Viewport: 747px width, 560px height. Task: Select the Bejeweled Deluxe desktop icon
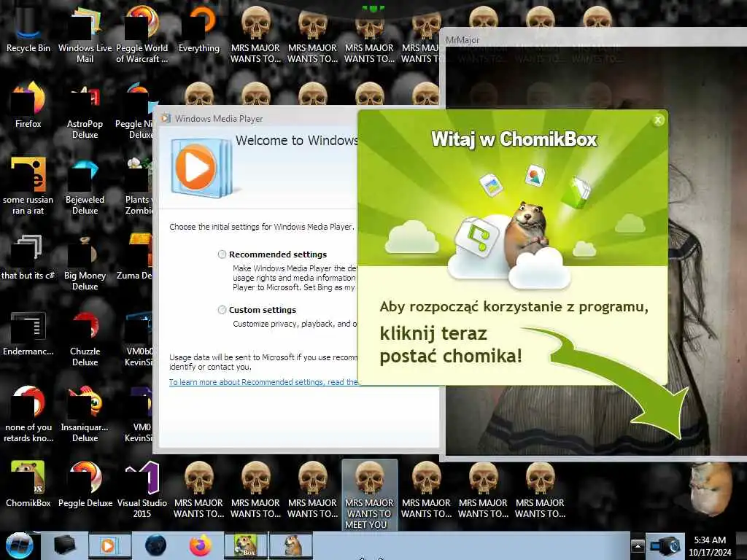point(85,186)
